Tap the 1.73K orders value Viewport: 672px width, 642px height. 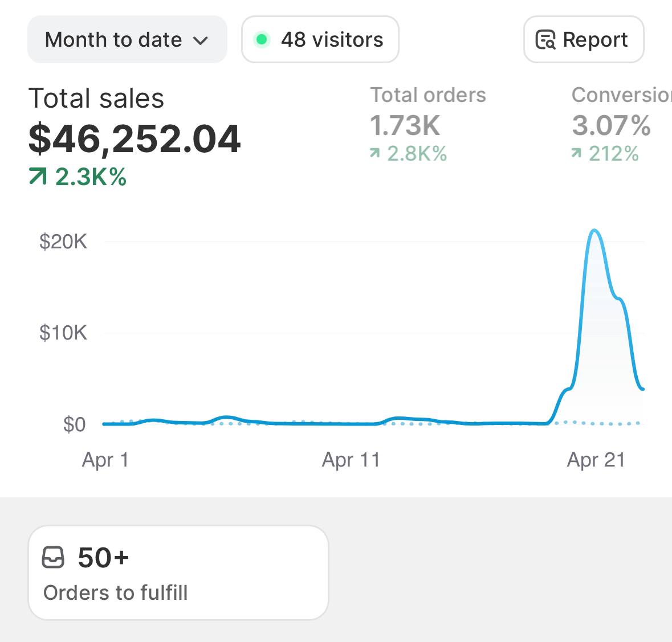[x=405, y=125]
